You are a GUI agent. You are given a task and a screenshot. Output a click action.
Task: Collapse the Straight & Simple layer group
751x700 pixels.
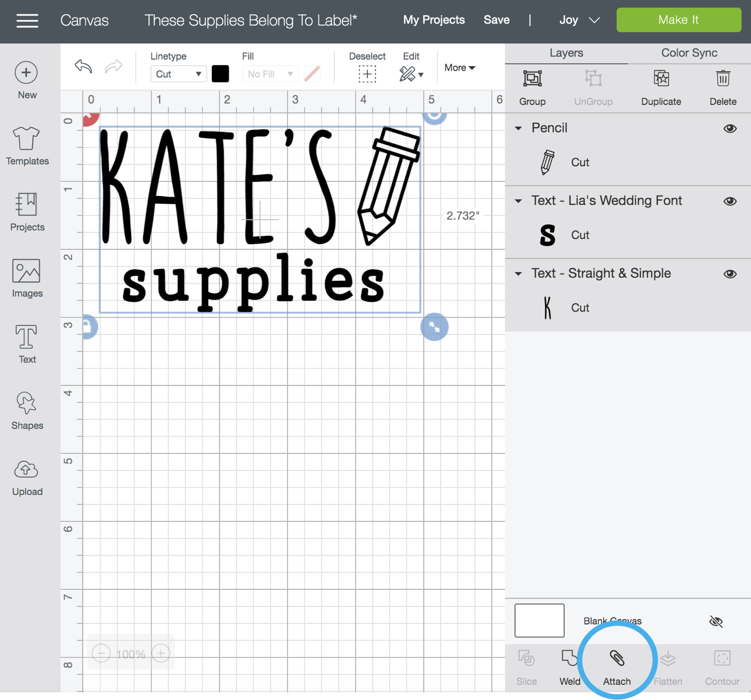coord(518,274)
